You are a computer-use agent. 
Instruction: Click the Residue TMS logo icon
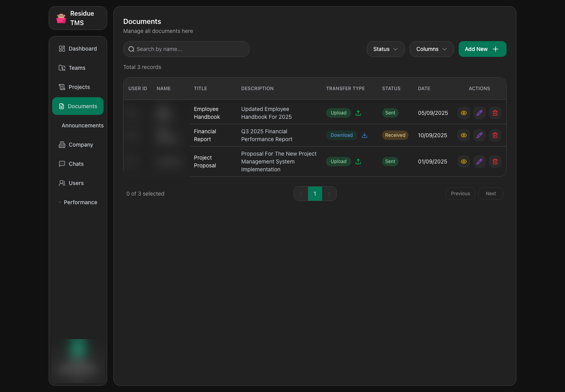pos(61,18)
